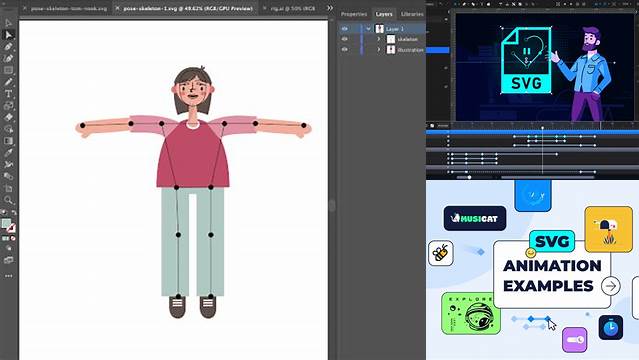Click the yellow mailbox card
The image size is (639, 360).
coord(608,230)
